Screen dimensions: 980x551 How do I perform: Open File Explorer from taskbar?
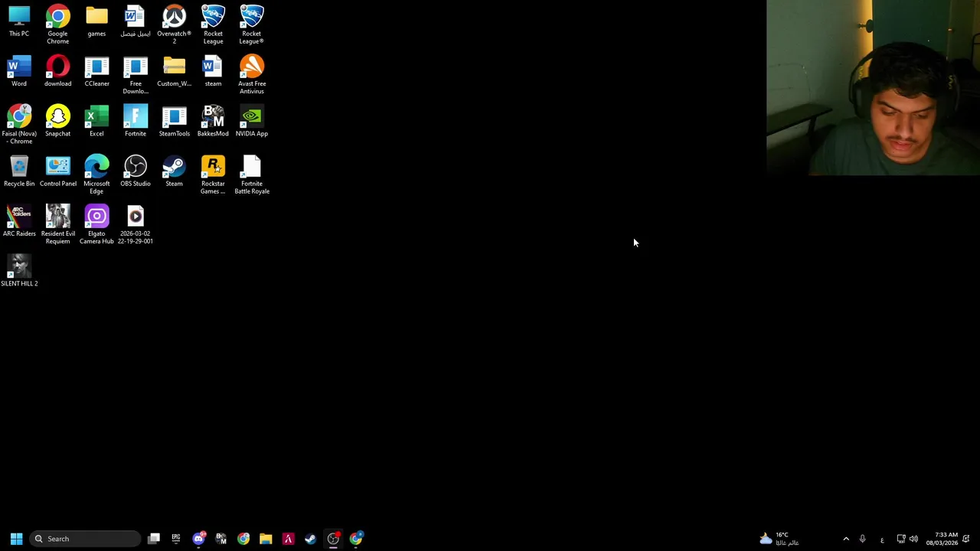coord(266,539)
